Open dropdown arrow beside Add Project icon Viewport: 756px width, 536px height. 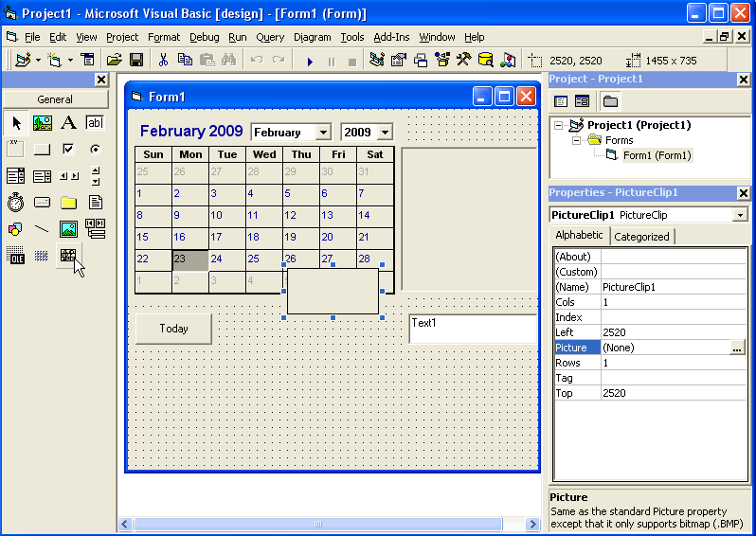(38, 61)
